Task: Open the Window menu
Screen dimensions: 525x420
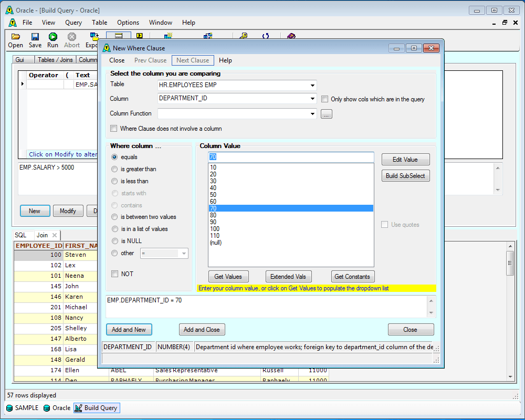Action: pos(160,23)
